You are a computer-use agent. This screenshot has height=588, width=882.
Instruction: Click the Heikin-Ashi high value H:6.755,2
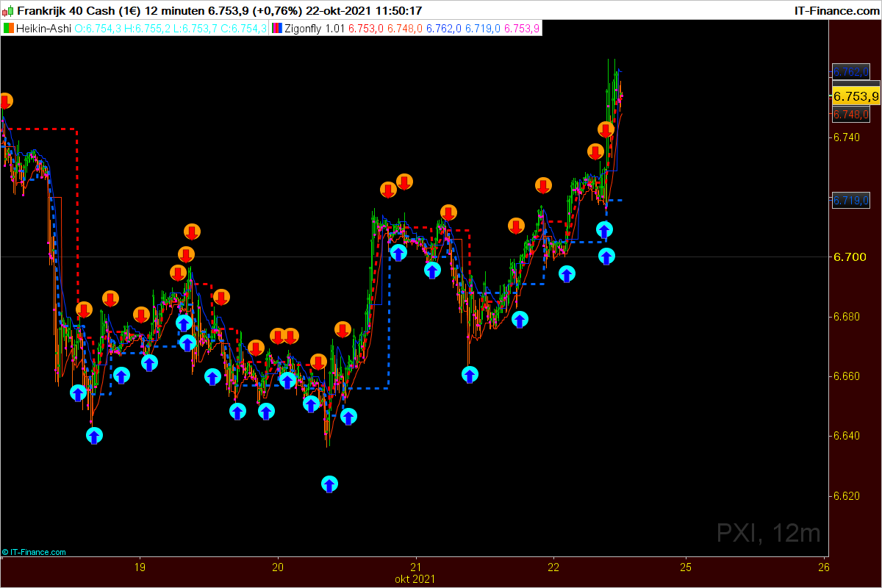tap(147, 29)
